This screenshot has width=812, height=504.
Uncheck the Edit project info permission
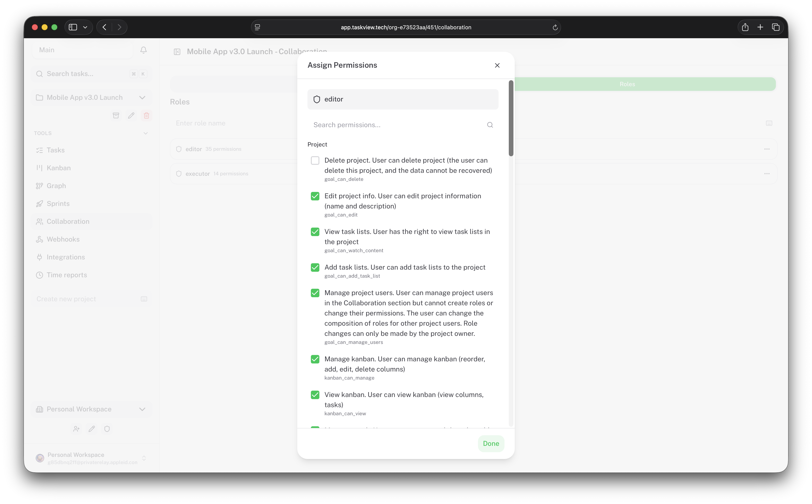click(315, 196)
